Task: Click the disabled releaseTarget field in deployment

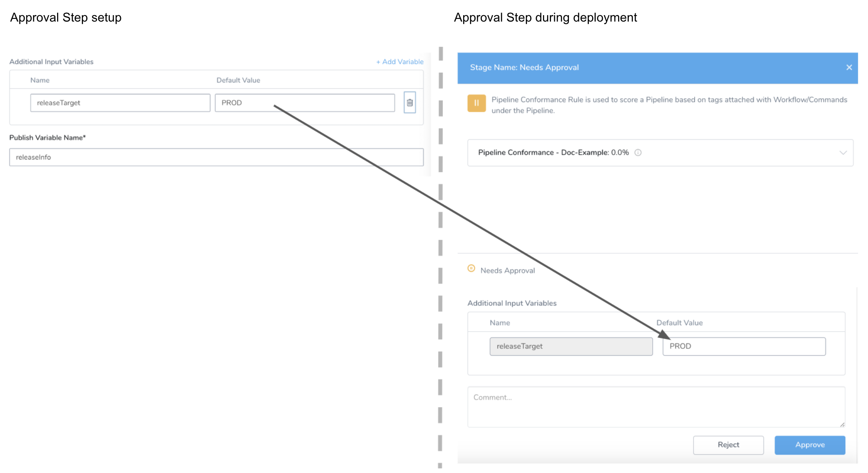Action: pyautogui.click(x=571, y=346)
